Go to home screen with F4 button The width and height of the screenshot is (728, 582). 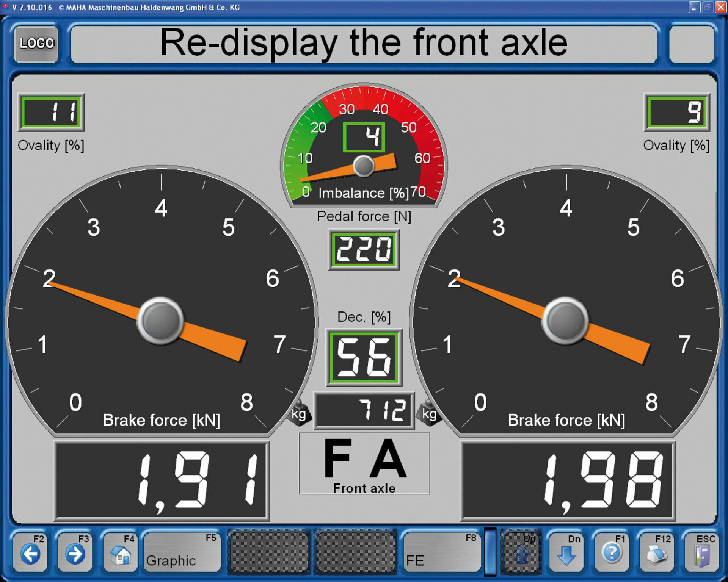click(x=121, y=552)
